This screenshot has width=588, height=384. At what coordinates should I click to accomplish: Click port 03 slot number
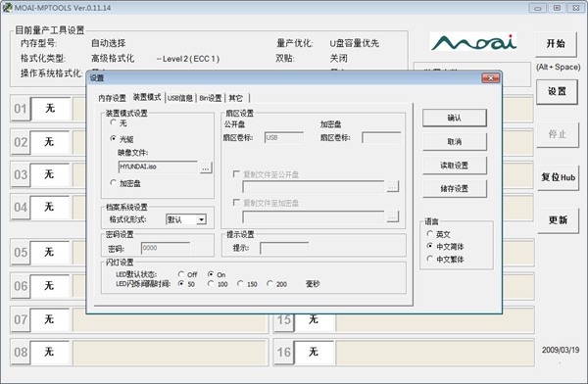pos(21,174)
